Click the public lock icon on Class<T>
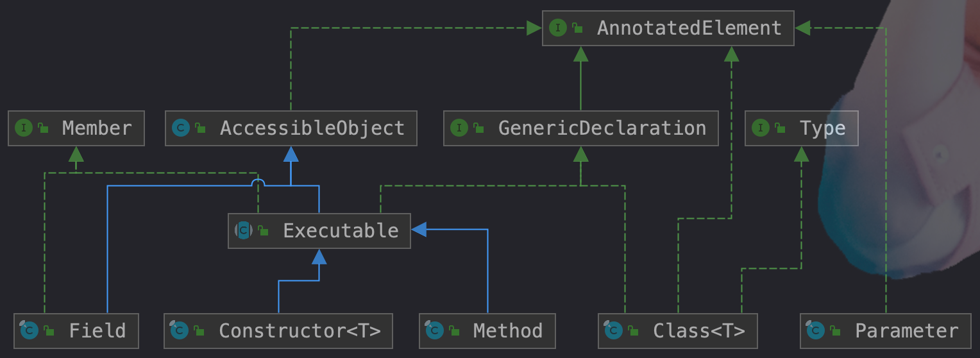 [x=634, y=331]
